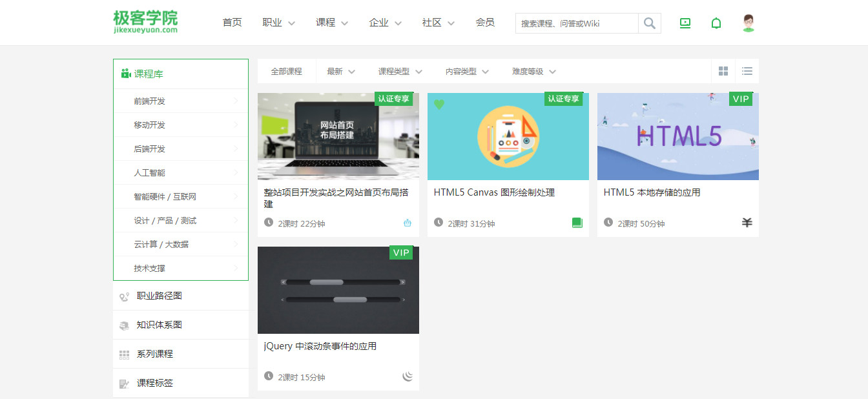Open 整站项目开发实战之网站首页布局搭建 course title
The image size is (868, 399).
336,198
